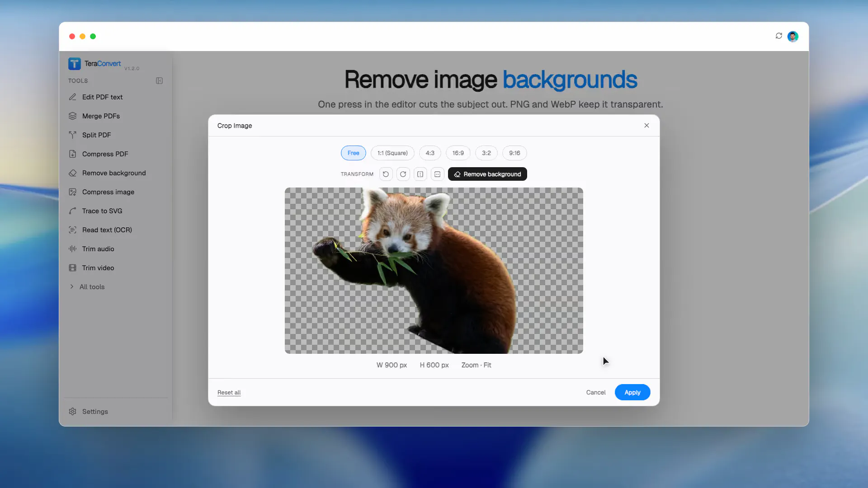Select the Free aspect ratio
This screenshot has width=868, height=488.
pos(353,153)
